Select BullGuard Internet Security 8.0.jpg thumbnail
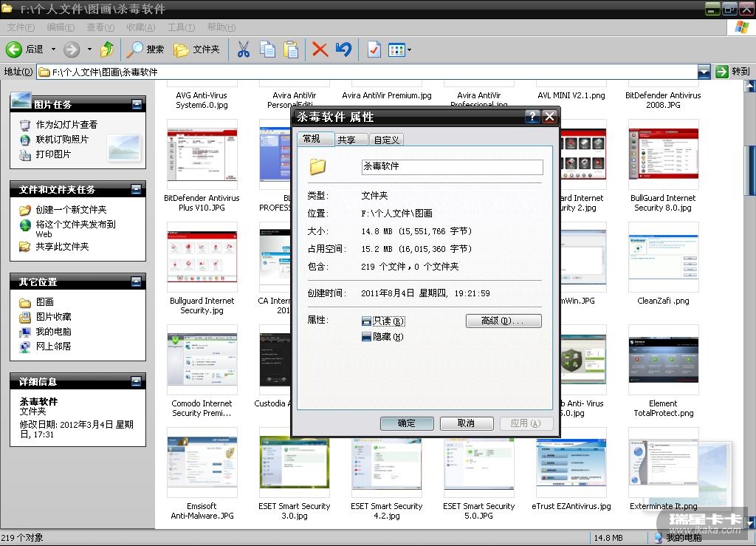Image resolution: width=756 pixels, height=546 pixels. pyautogui.click(x=664, y=154)
